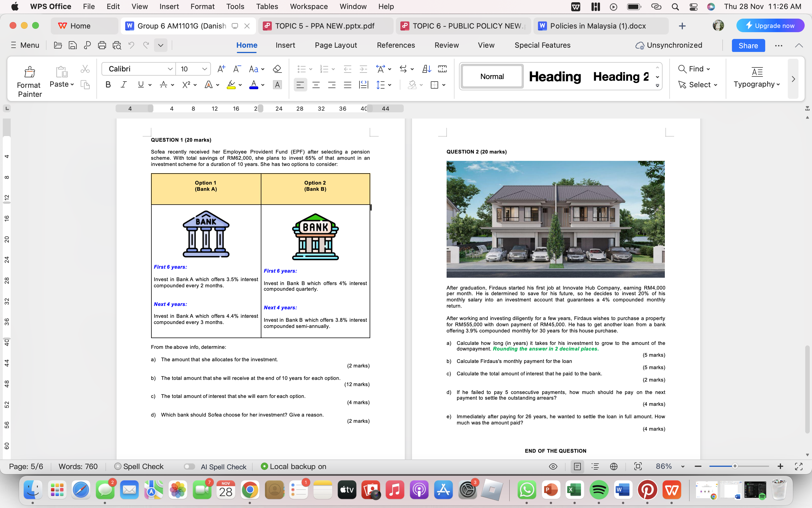812x508 pixels.
Task: Click the Share button
Action: tap(748, 45)
